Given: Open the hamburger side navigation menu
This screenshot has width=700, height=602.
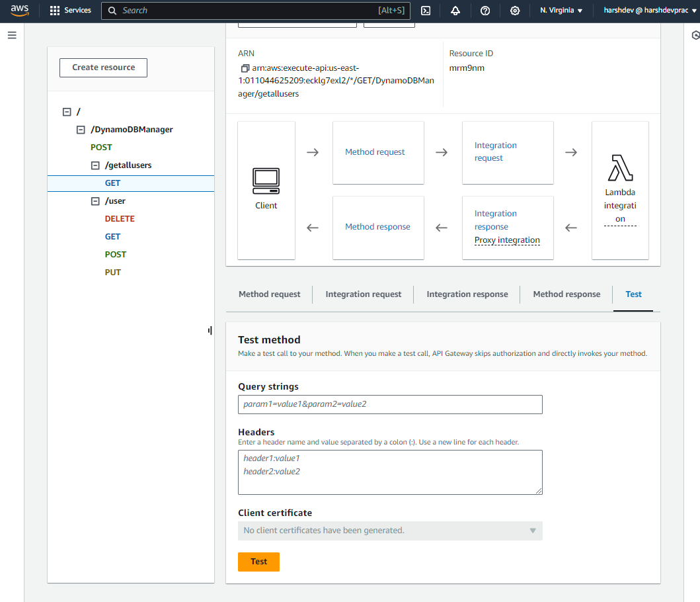Looking at the screenshot, I should [x=12, y=35].
